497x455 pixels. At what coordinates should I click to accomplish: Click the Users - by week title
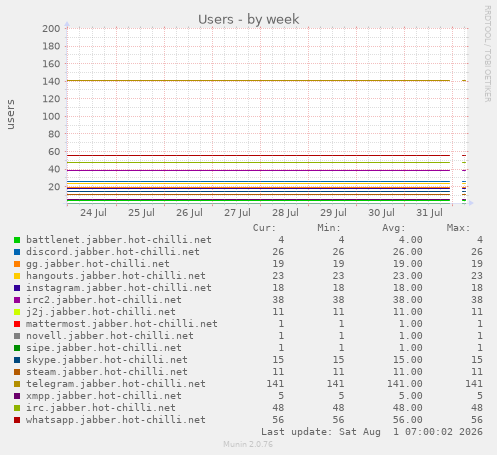coord(249,19)
